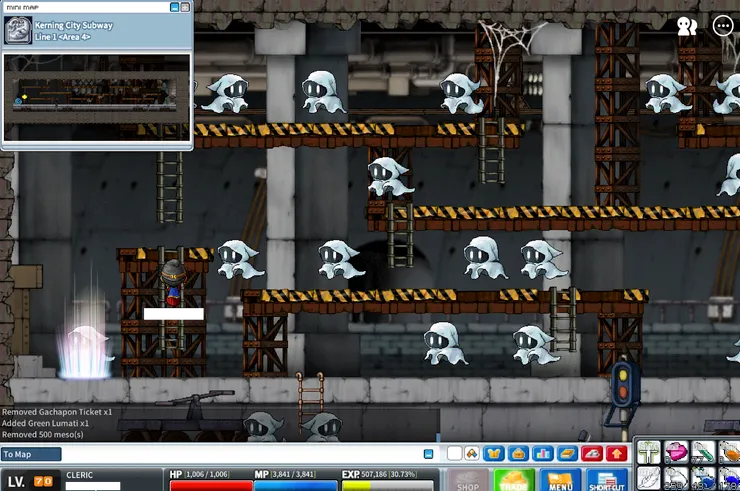Click the yellow EXP progress bar
Screen dimensions: 740x491
click(x=387, y=486)
